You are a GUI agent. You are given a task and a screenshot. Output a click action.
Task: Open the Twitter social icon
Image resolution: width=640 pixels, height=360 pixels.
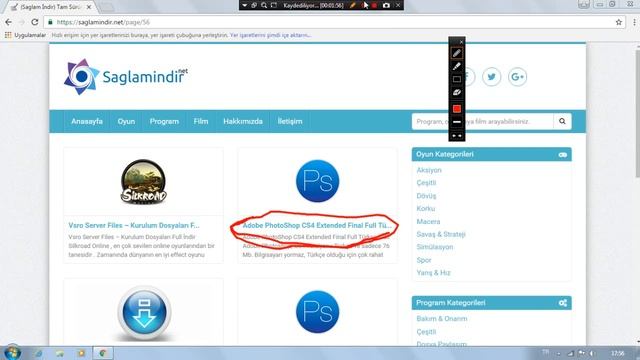point(491,77)
